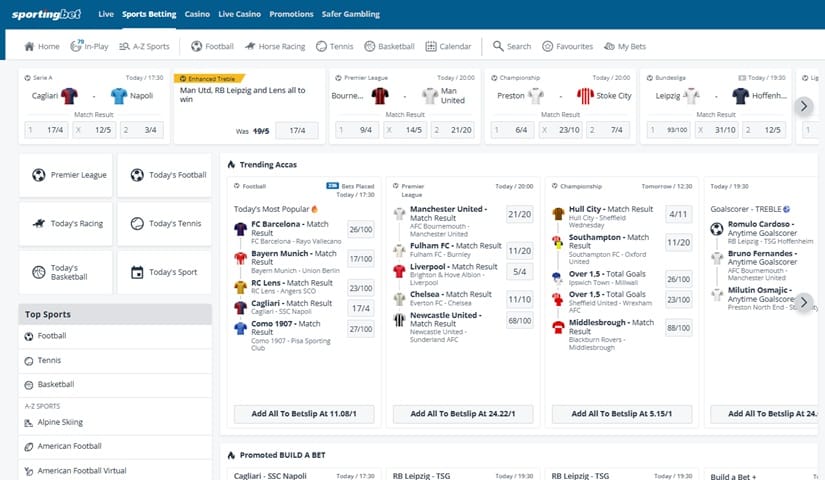Click the Home icon in navigation bar

point(28,46)
